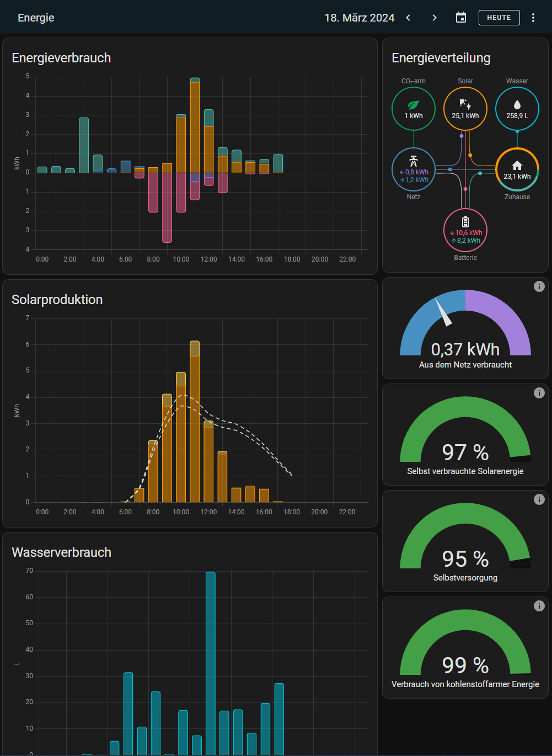Click the tallest water usage bar
552x756 pixels.
(211, 662)
